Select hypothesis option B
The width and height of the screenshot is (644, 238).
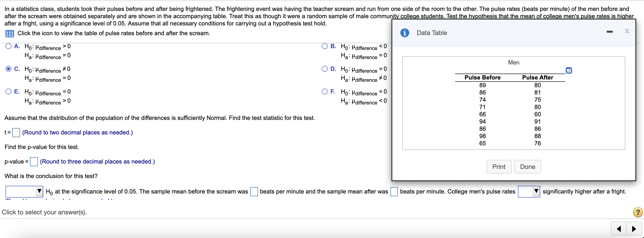[325, 46]
